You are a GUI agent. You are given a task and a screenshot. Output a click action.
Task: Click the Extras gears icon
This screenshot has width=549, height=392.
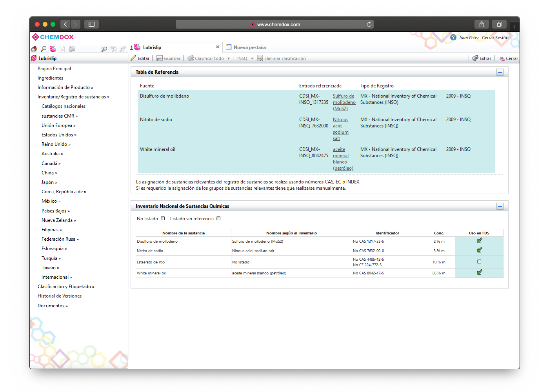(x=475, y=58)
